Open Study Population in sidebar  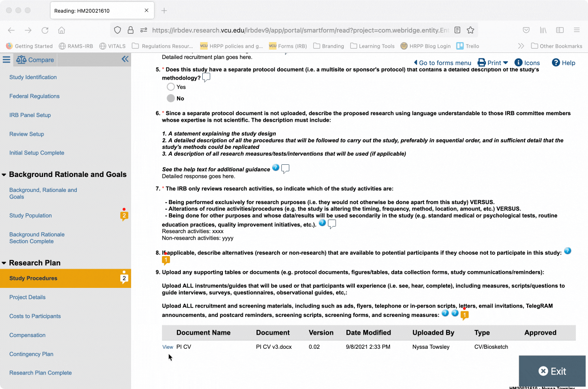(30, 216)
